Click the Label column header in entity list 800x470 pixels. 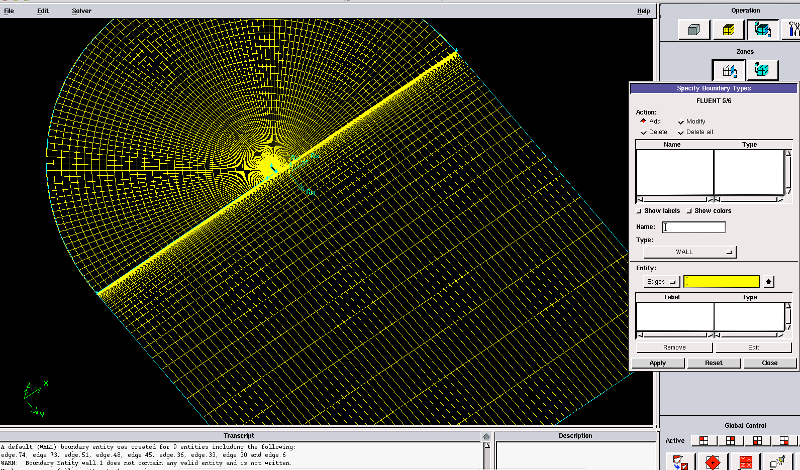coord(672,297)
